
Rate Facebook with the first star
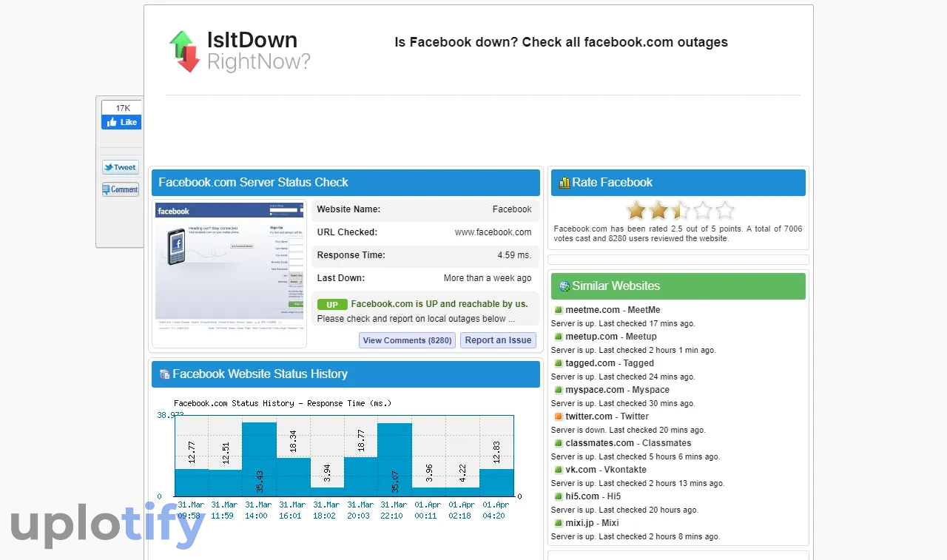[636, 211]
